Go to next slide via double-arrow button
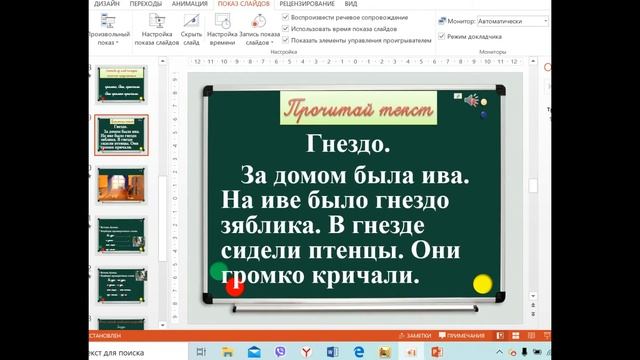The image size is (640, 360). pyautogui.click(x=533, y=314)
